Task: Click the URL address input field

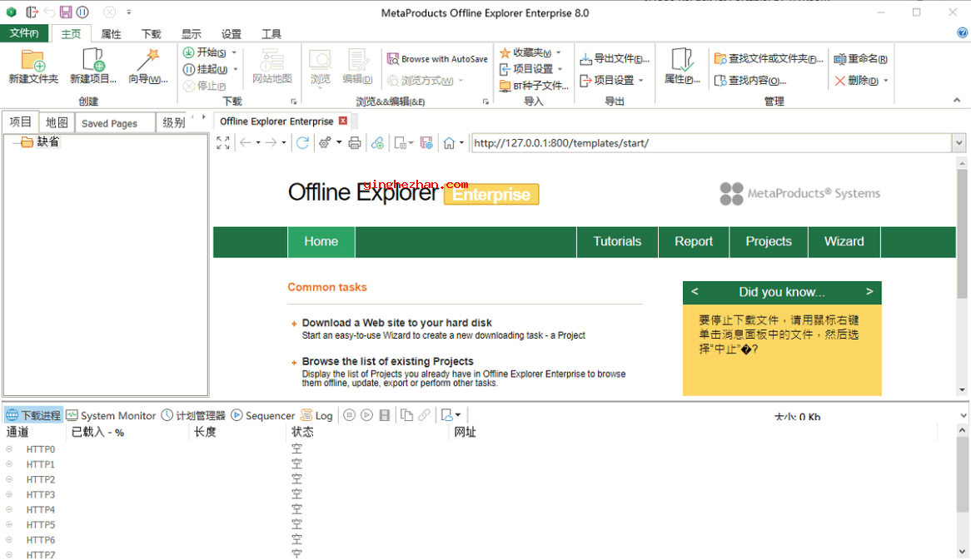Action: [711, 143]
